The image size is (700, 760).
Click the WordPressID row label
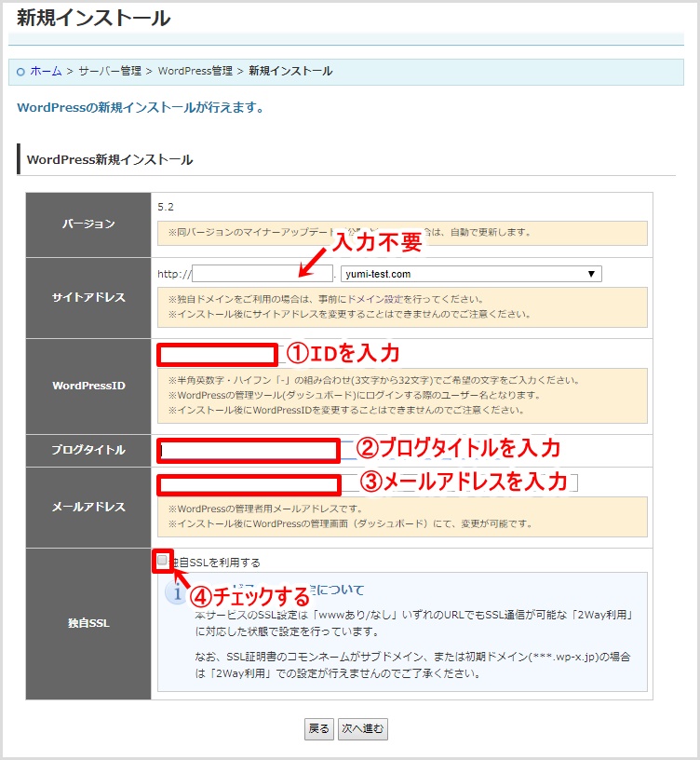[x=88, y=386]
